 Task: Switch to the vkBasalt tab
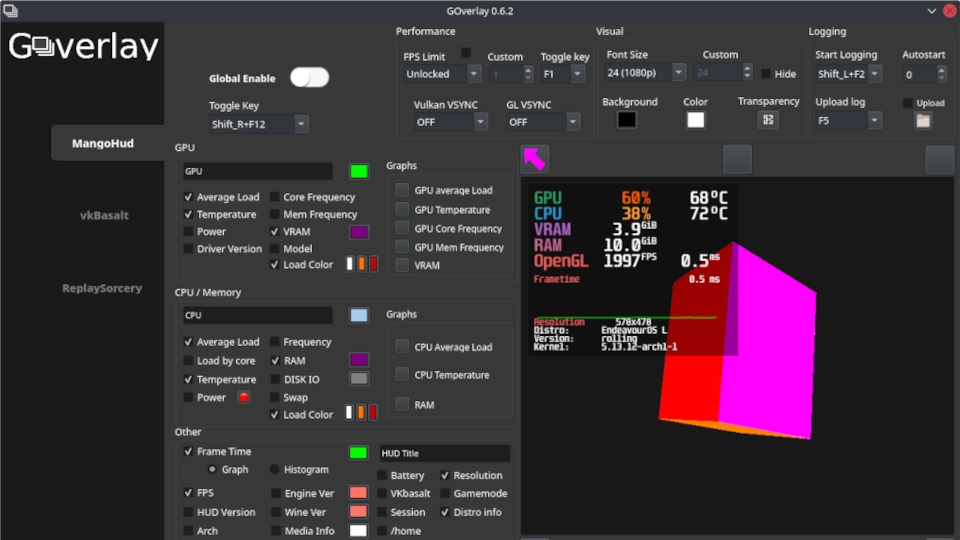[x=104, y=216]
